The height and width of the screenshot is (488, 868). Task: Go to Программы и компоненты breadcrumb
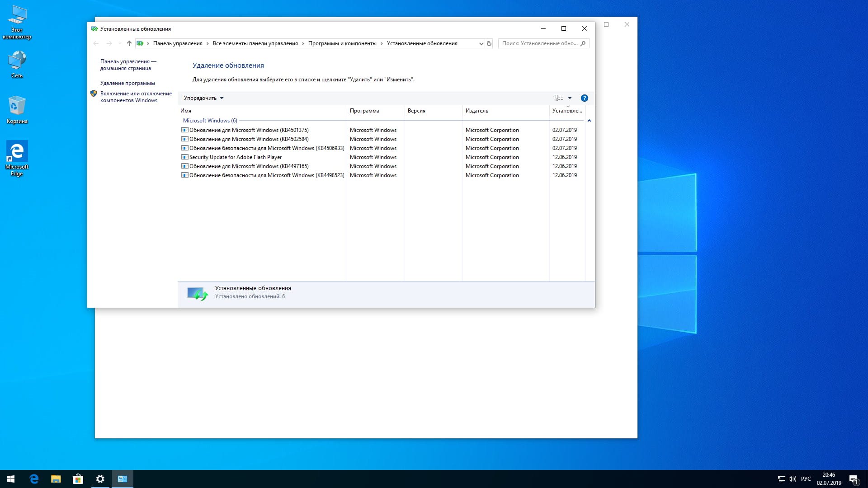(342, 43)
